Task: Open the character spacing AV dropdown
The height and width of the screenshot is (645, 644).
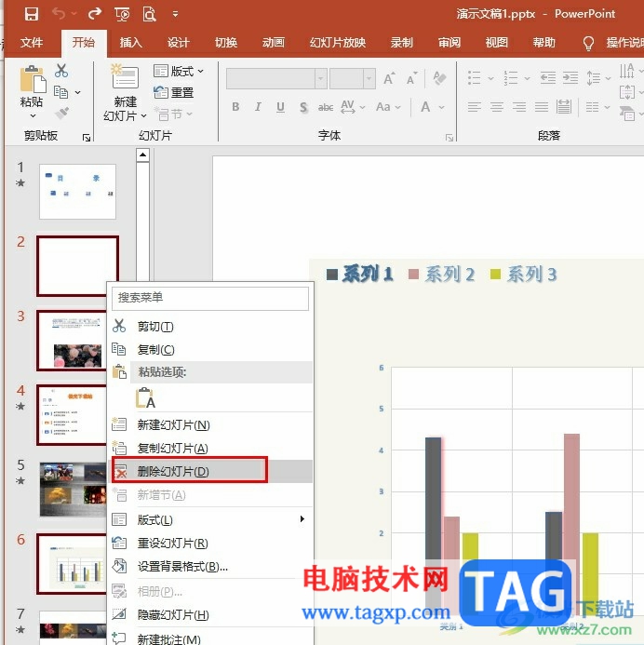Action: (353, 107)
